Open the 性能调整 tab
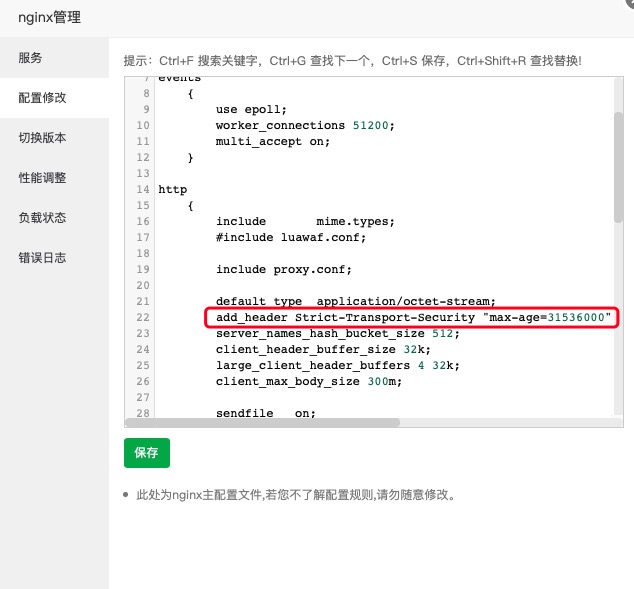This screenshot has width=634, height=589. click(x=54, y=178)
